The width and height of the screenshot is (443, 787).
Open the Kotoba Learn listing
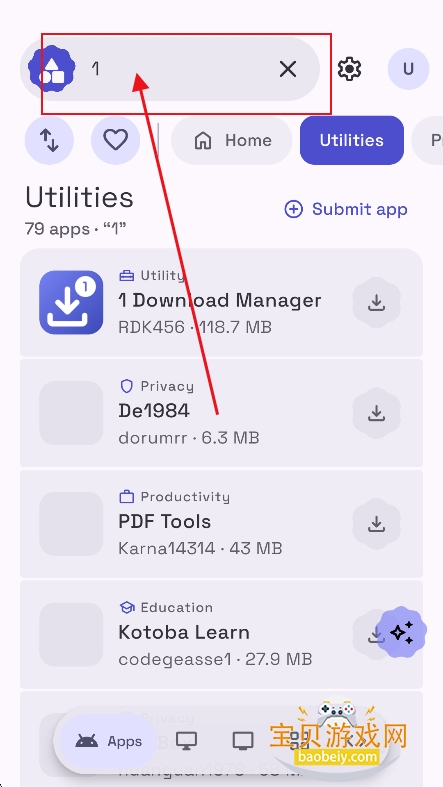(x=221, y=634)
